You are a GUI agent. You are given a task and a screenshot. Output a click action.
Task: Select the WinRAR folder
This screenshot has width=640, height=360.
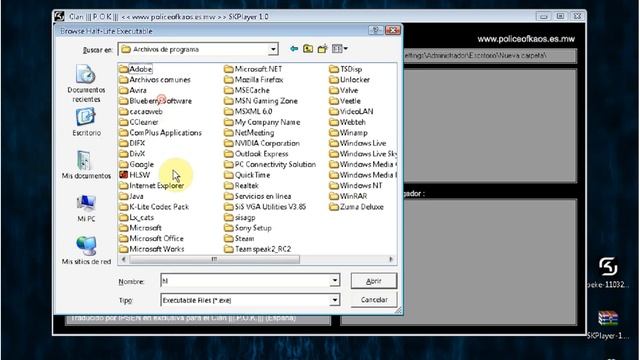[348, 196]
